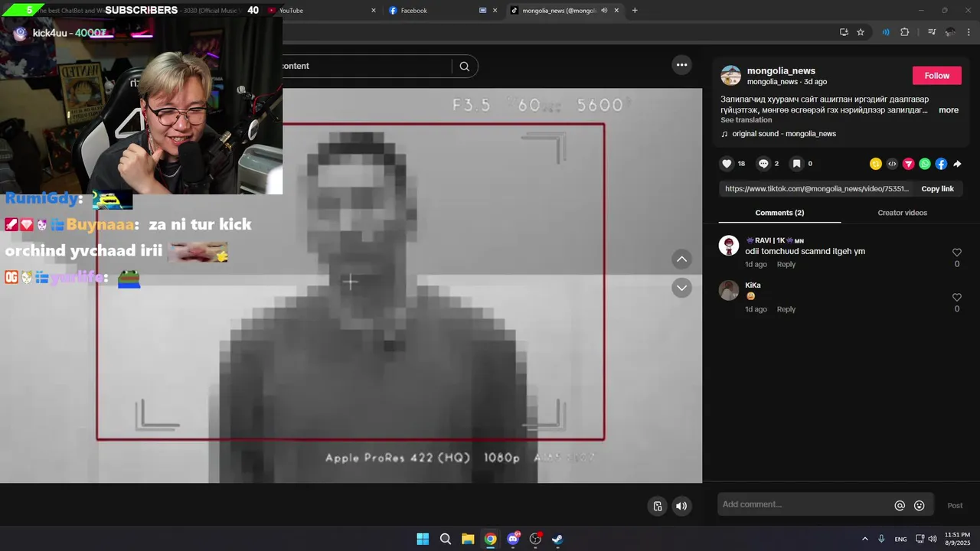Open the media controls icon in Chrome
This screenshot has height=551, width=980.
(932, 32)
